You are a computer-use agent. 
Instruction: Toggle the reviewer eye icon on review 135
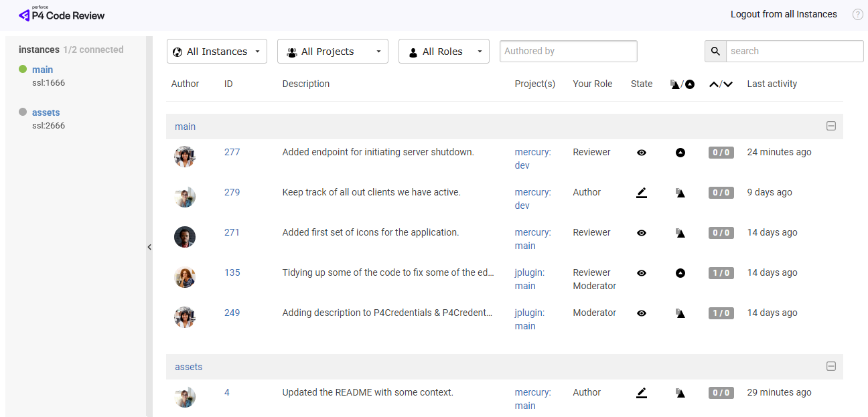(642, 272)
